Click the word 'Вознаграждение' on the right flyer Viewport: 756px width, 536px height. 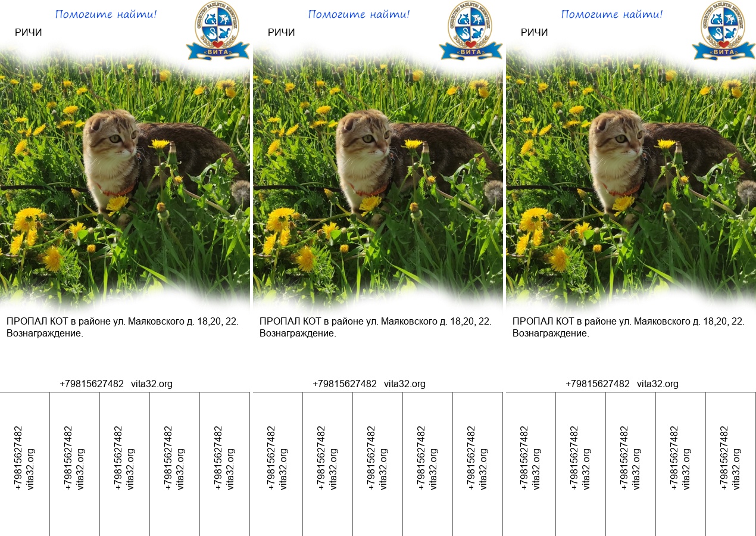(x=551, y=334)
